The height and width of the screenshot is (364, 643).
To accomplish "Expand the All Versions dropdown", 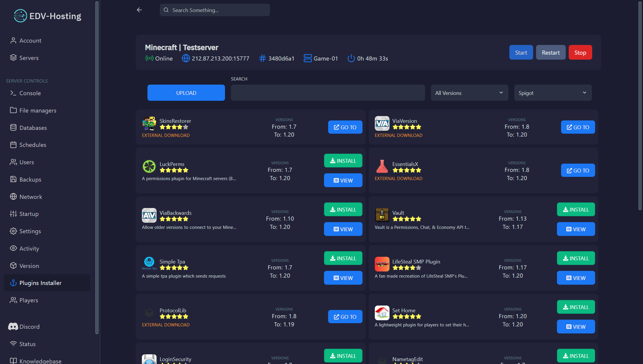I will 469,93.
